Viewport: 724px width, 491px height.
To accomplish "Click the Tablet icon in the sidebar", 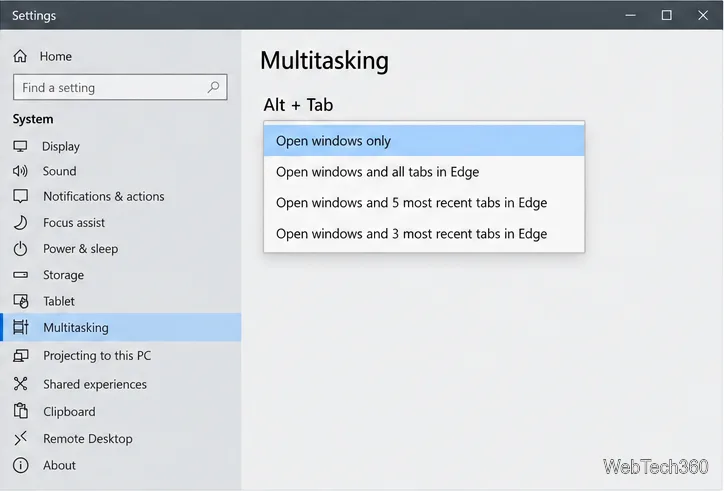I will coord(21,301).
